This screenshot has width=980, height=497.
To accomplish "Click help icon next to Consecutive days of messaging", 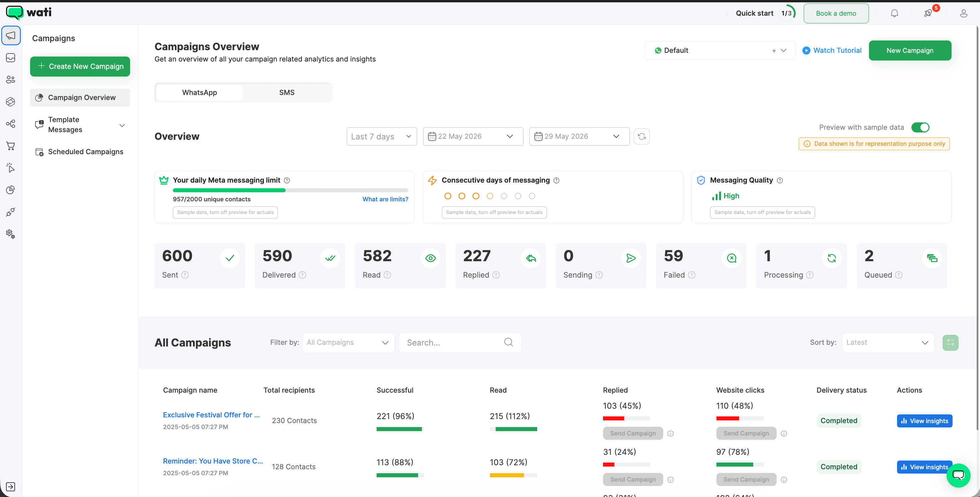I will (x=556, y=180).
